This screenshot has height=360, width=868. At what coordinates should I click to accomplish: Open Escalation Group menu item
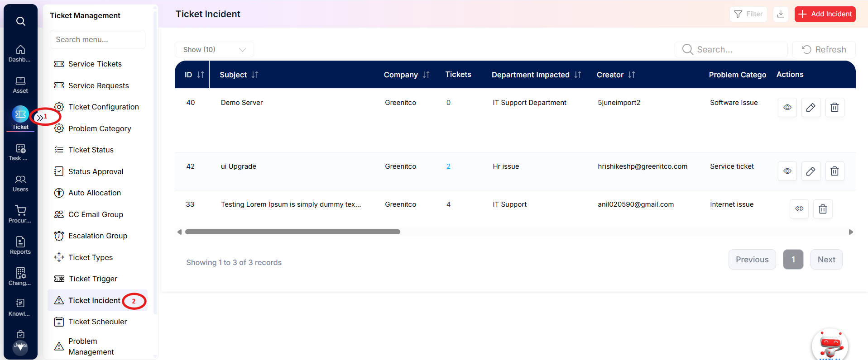point(97,236)
